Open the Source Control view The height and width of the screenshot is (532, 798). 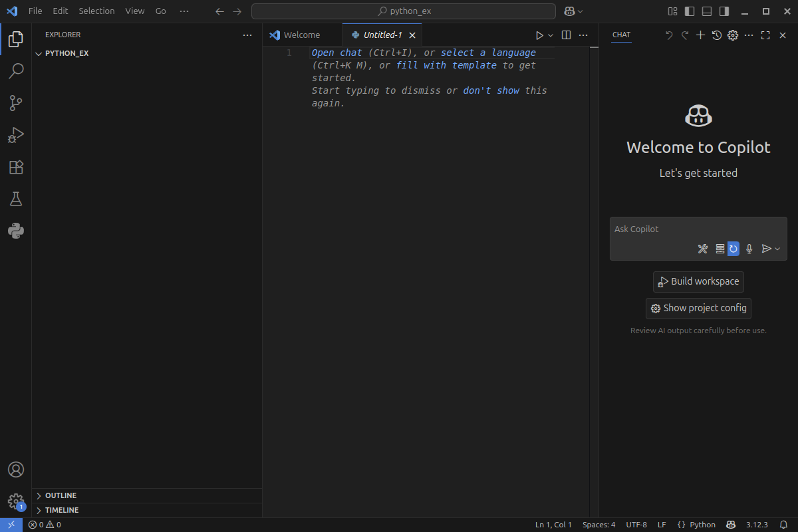(x=16, y=103)
